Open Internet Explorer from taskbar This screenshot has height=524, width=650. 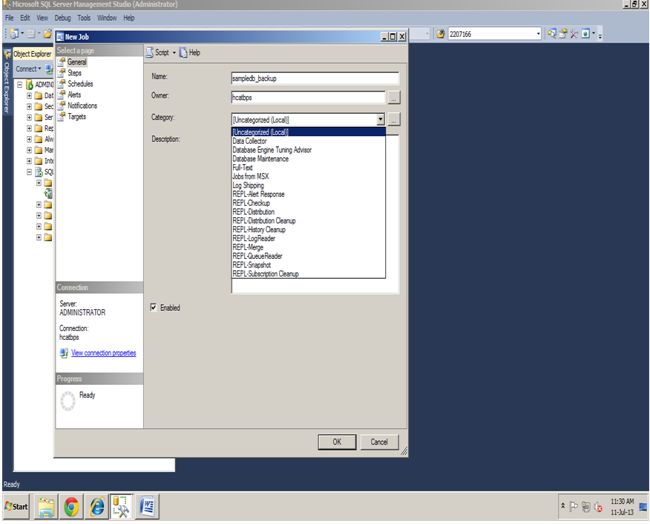pos(97,507)
